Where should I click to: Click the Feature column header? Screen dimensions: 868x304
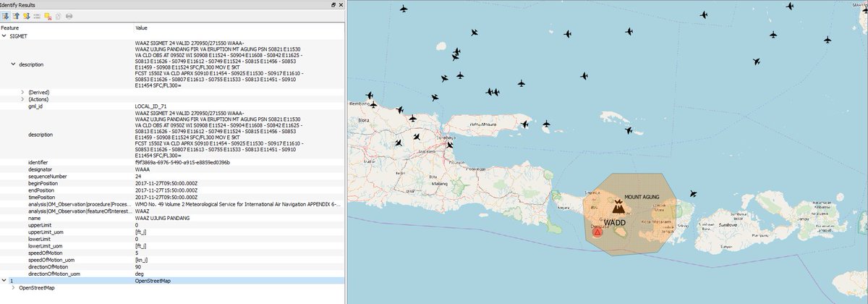click(x=67, y=28)
